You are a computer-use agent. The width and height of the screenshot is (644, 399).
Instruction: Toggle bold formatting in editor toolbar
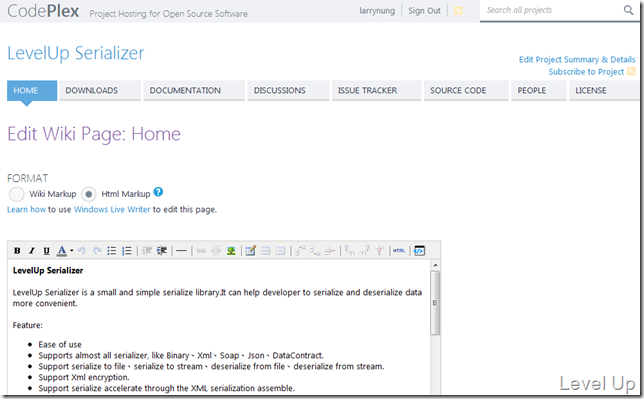(17, 251)
